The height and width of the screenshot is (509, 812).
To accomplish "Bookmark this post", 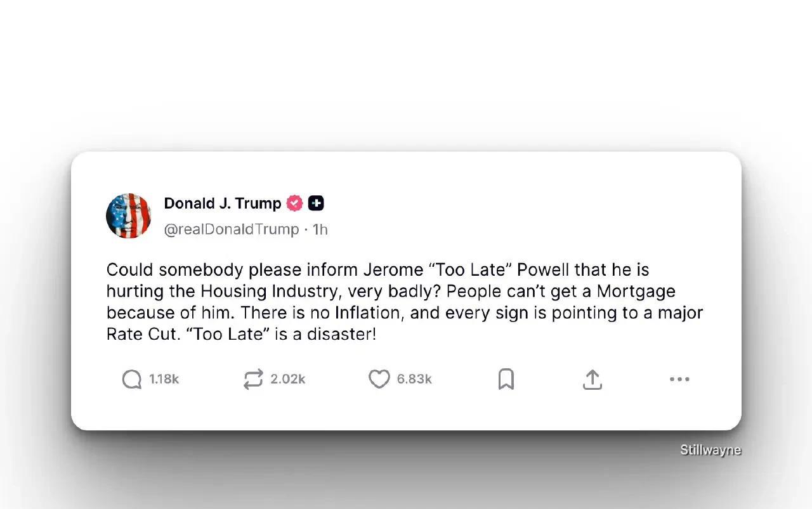I will 506,379.
